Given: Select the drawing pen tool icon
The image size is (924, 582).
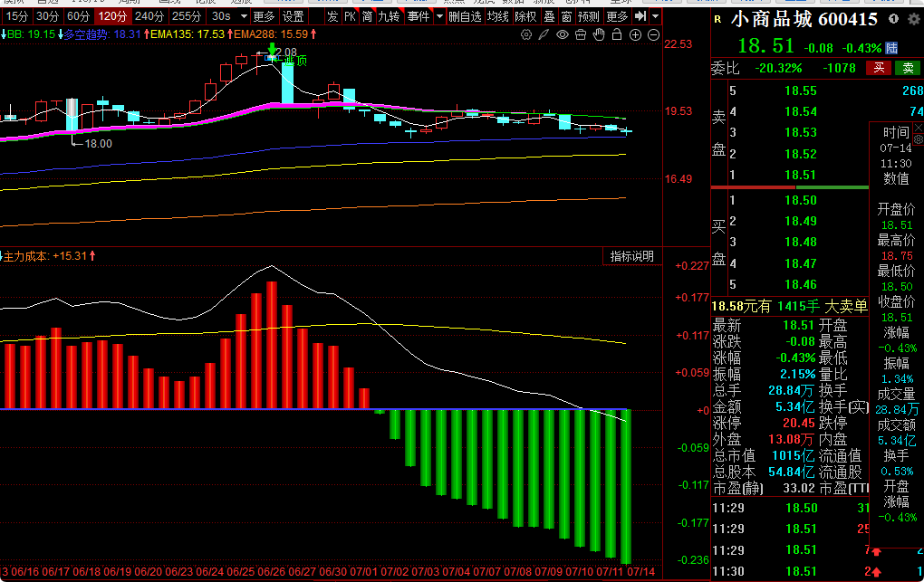Looking at the screenshot, I should [x=544, y=34].
